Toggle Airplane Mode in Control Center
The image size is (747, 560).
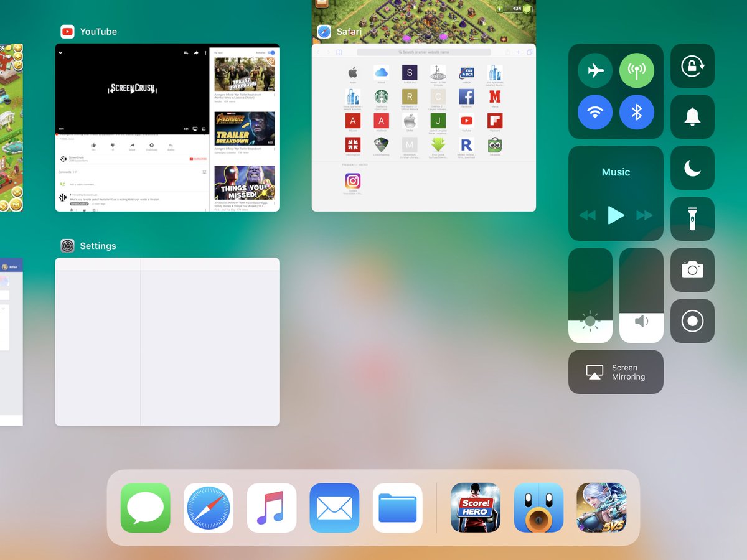[595, 70]
